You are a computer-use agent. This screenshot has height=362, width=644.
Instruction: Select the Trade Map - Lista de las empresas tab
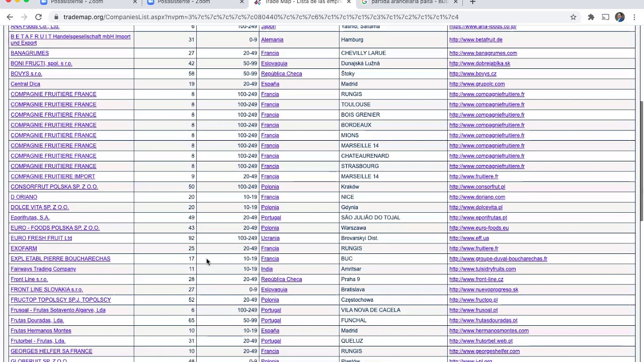coord(303,2)
